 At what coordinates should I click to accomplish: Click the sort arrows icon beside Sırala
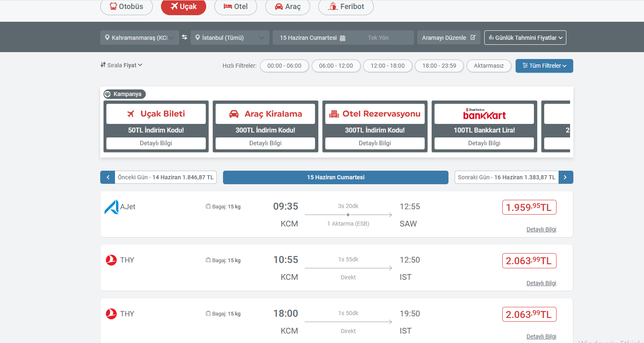[x=103, y=65]
